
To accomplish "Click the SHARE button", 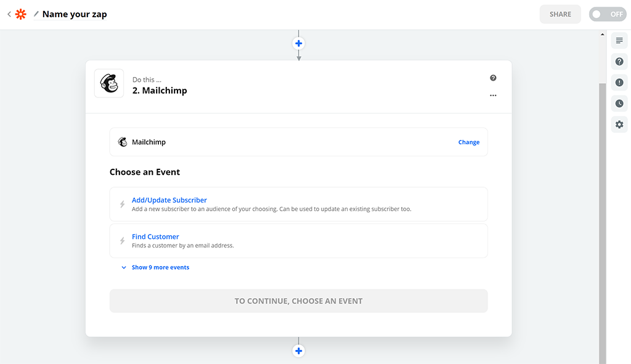I will 560,14.
